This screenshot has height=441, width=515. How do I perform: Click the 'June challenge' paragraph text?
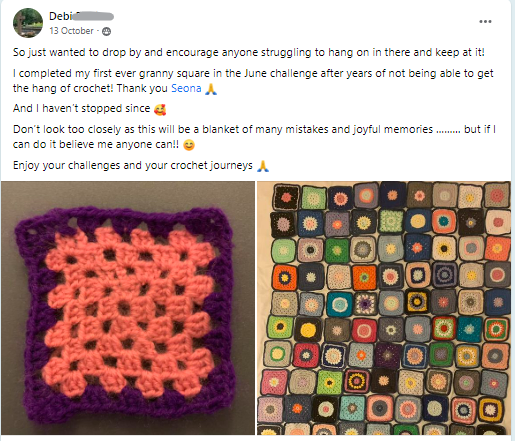coord(253,81)
